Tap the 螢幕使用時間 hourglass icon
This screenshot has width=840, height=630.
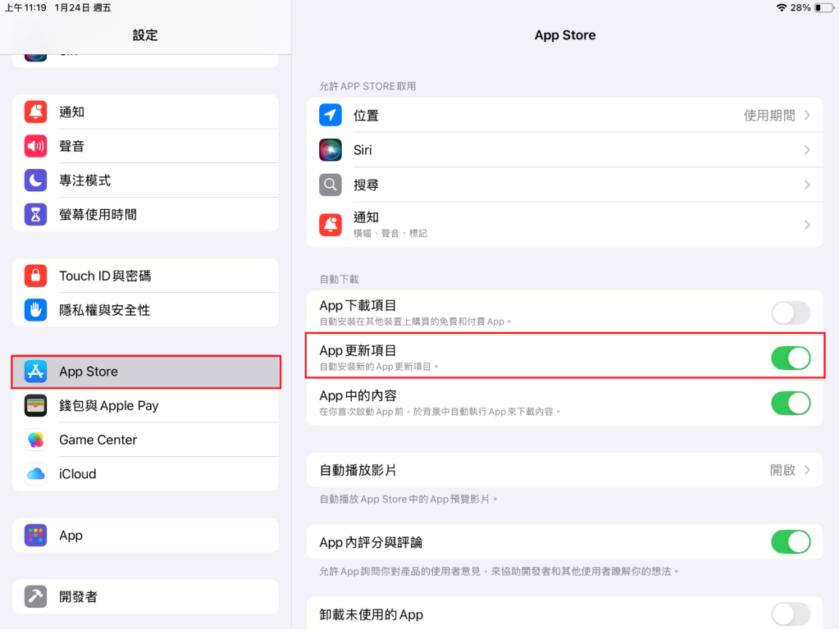coord(35,215)
